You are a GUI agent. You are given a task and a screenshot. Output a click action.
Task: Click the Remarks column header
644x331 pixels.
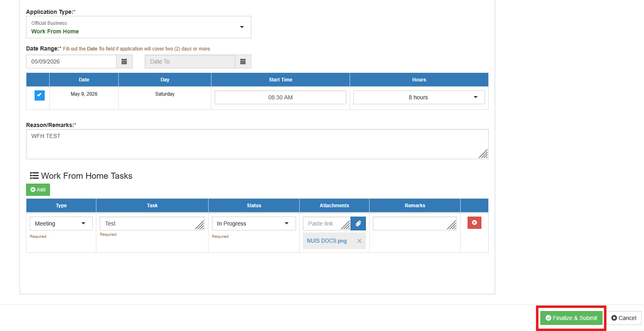(x=415, y=206)
